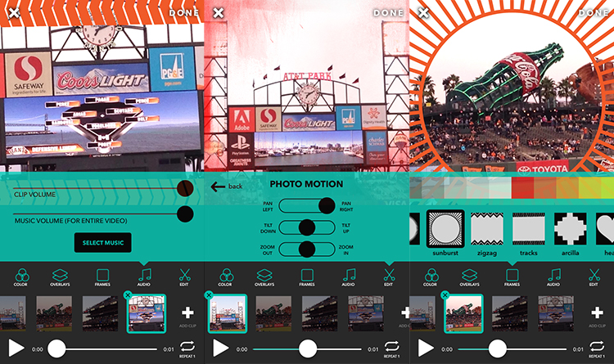614x364 pixels.
Task: Play the video in the right screen
Action: coord(426,348)
